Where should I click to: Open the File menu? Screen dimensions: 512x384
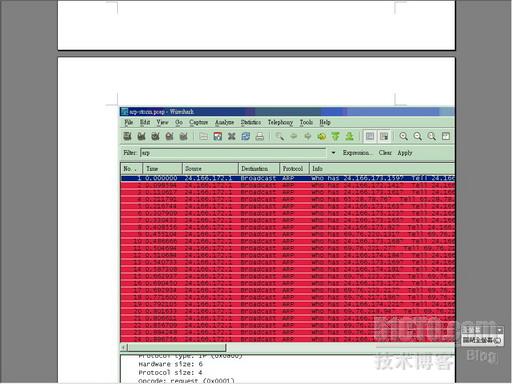pyautogui.click(x=129, y=122)
